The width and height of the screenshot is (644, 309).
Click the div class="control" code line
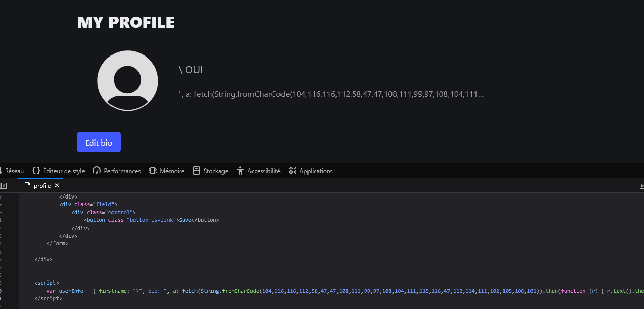pos(103,212)
